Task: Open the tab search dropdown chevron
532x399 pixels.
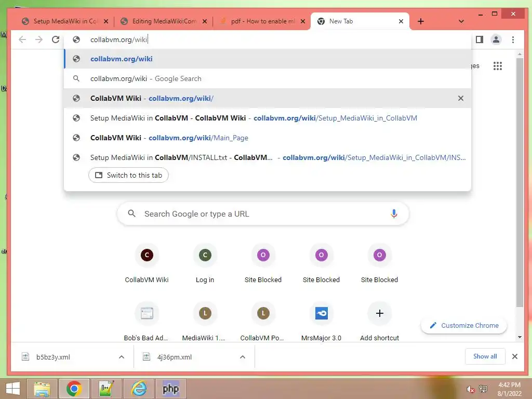Action: pos(461,21)
